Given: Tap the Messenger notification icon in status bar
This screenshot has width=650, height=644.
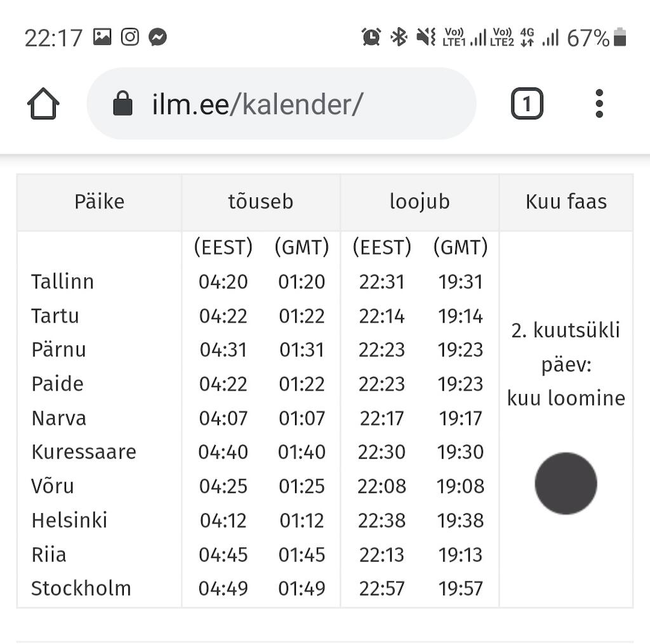Looking at the screenshot, I should pyautogui.click(x=158, y=37).
